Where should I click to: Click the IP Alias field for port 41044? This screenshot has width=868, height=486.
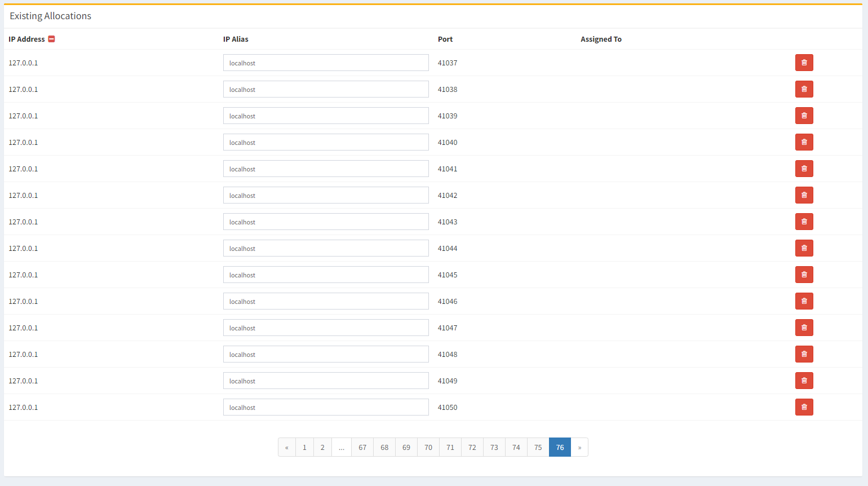tap(326, 248)
